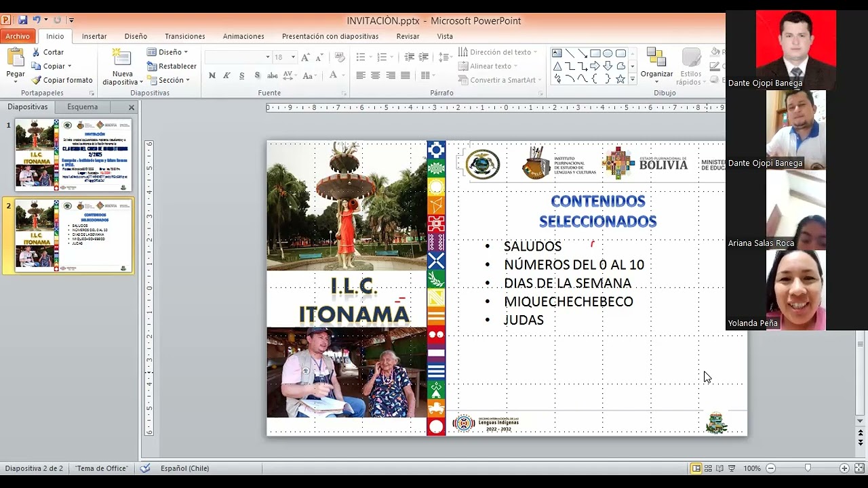Toggle bold (N) formatting
This screenshot has width=868, height=488.
point(212,76)
